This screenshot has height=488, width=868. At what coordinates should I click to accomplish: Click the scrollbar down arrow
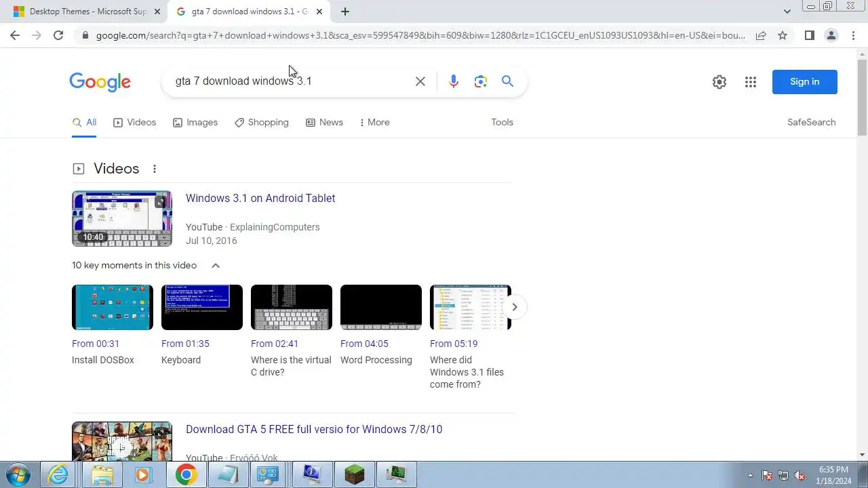[x=862, y=455]
